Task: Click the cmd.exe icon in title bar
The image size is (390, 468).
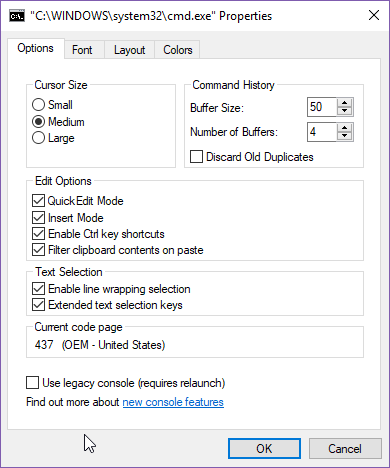Action: [x=17, y=16]
